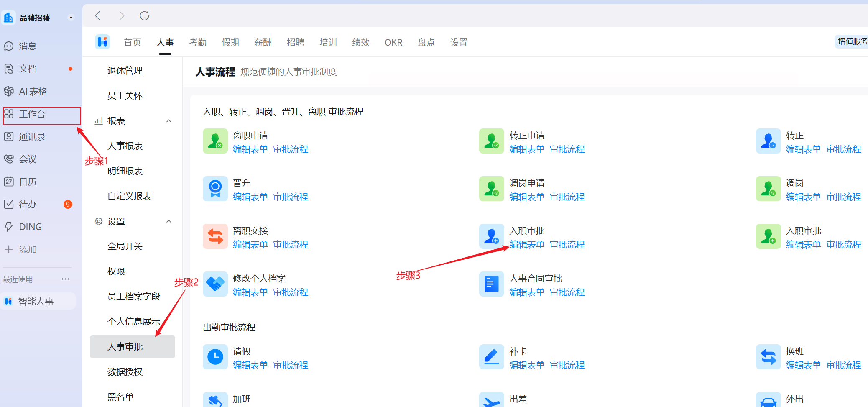The width and height of the screenshot is (868, 407).
Task: Open the 消息 messages icon in sidebar
Action: 9,46
